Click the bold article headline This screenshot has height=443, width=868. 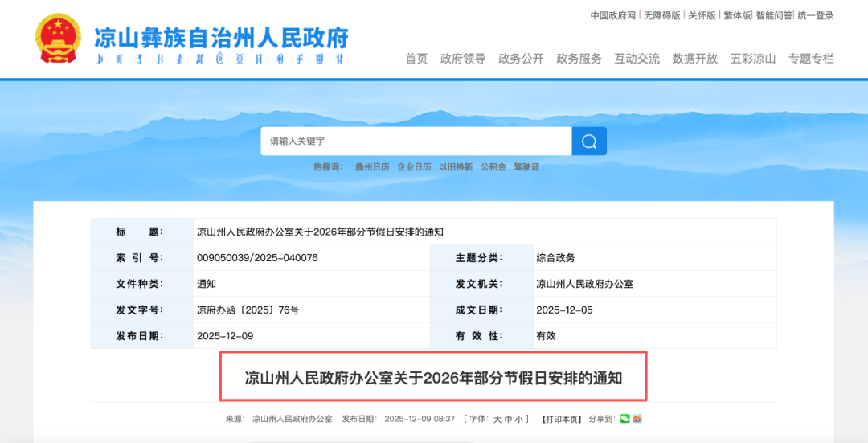pos(433,378)
